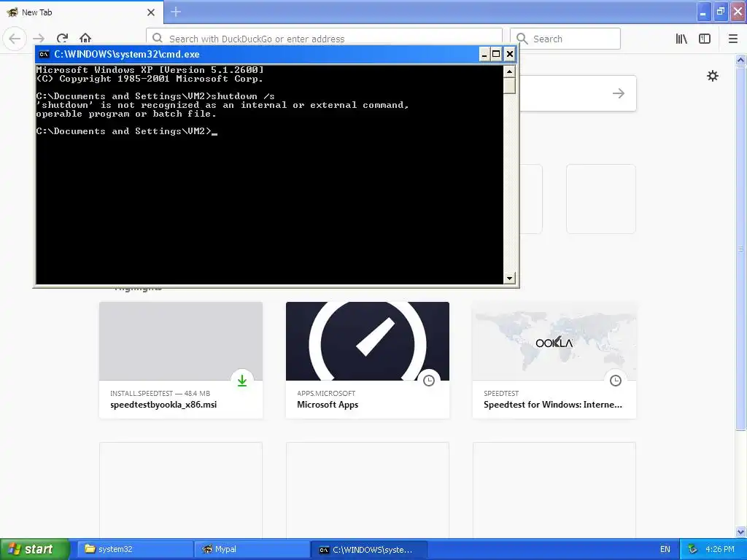Open New Tab page settings gear
The height and width of the screenshot is (560, 747).
(713, 76)
